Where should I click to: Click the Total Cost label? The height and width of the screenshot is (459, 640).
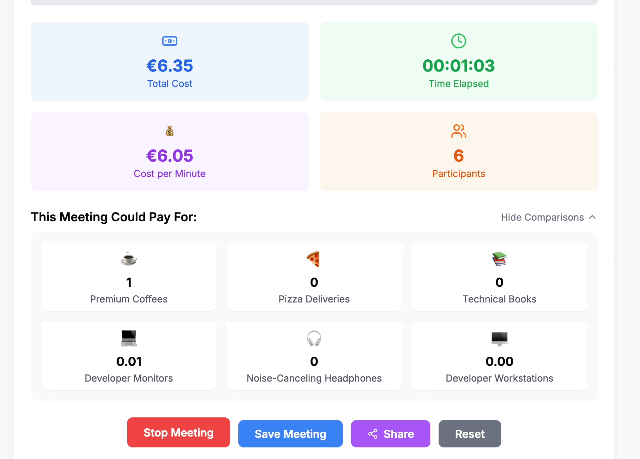tap(169, 84)
